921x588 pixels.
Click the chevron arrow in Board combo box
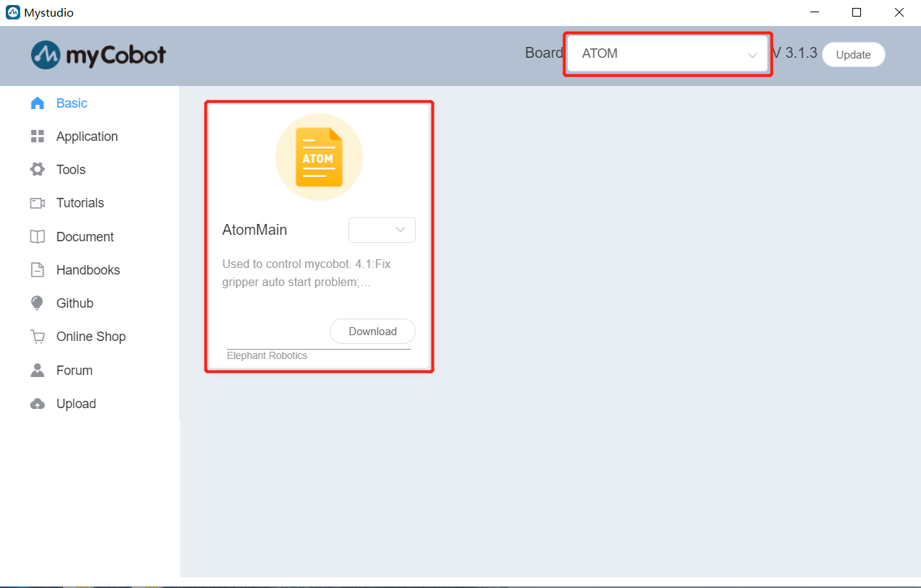pyautogui.click(x=753, y=56)
